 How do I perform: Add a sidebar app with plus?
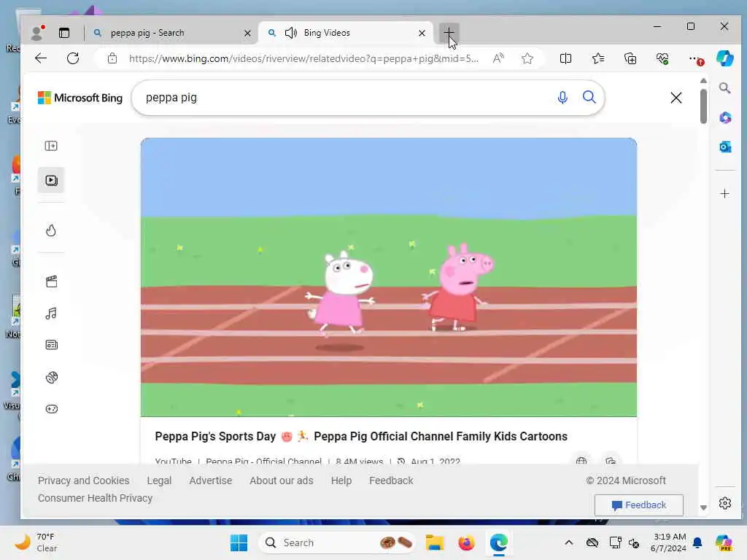[724, 194]
